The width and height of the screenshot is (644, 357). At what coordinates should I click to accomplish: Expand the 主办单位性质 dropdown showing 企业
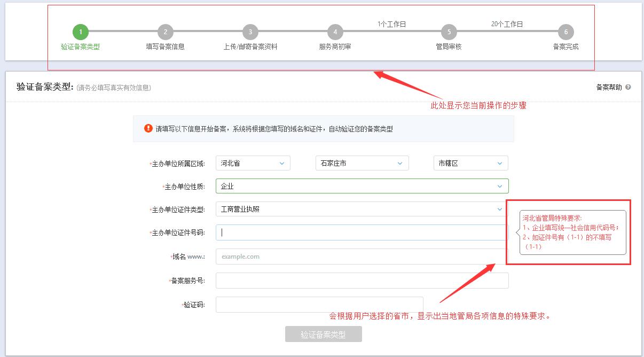point(362,186)
